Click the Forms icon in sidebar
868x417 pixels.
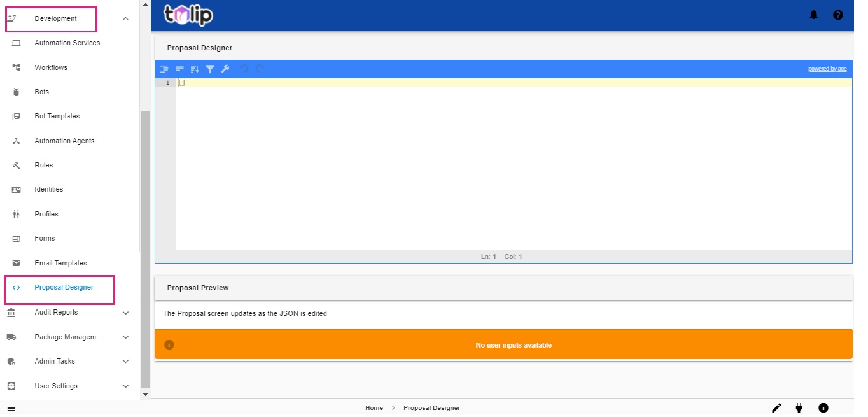(17, 239)
